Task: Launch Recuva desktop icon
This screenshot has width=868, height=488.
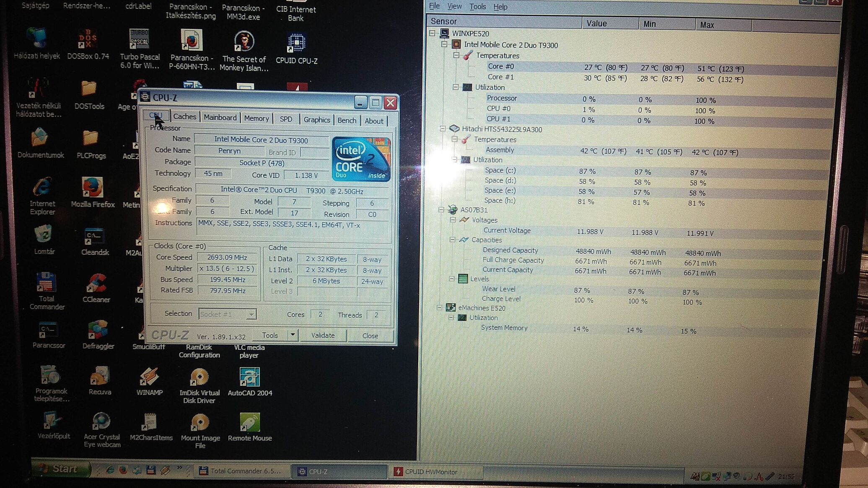Action: 100,381
